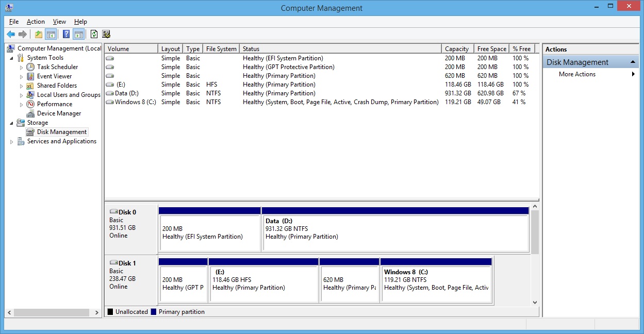Click the disk view vertical scrollbar thumb

(x=535, y=232)
